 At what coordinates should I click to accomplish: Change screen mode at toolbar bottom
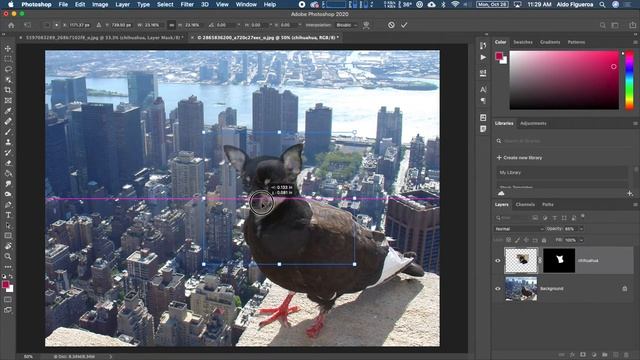pyautogui.click(x=8, y=310)
